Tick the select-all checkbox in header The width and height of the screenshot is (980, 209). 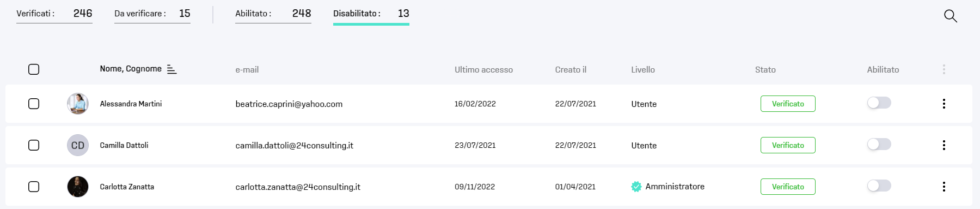tap(34, 69)
